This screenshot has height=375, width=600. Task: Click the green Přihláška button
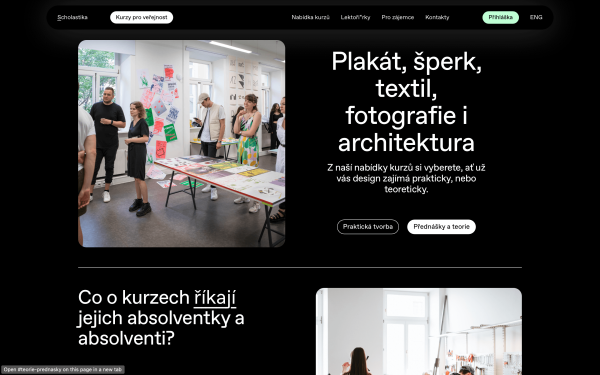pyautogui.click(x=501, y=17)
